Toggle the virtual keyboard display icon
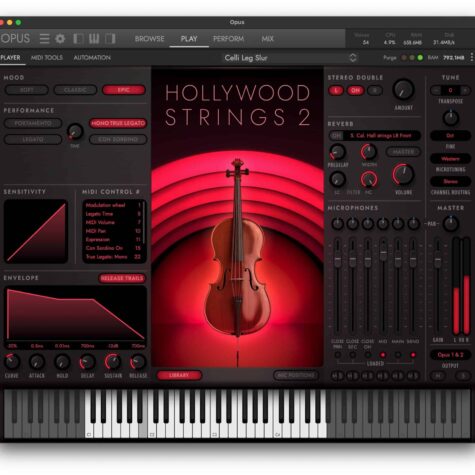475x475 pixels. (x=94, y=39)
